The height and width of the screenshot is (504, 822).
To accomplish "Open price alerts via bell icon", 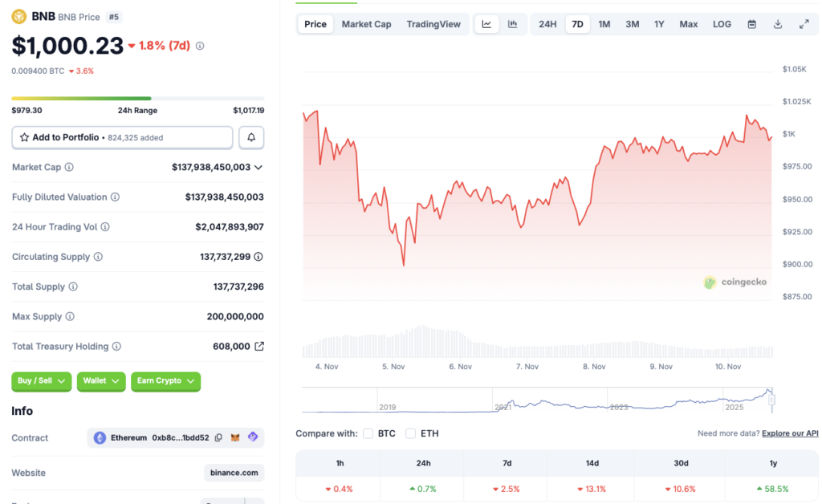I will 251,137.
